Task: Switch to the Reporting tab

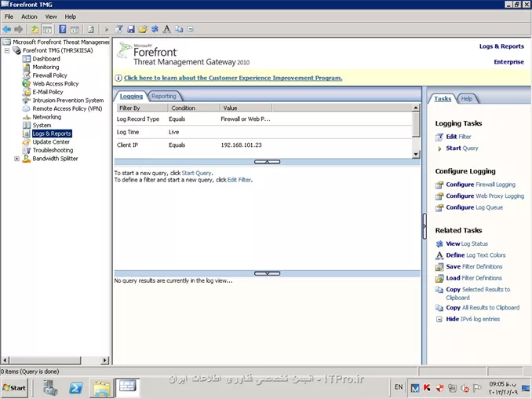Action: tap(163, 96)
